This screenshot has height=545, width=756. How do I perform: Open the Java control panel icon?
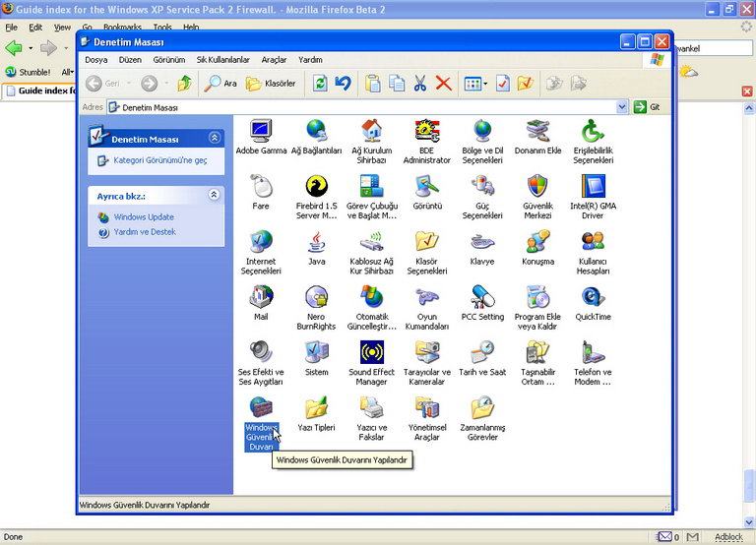[316, 242]
